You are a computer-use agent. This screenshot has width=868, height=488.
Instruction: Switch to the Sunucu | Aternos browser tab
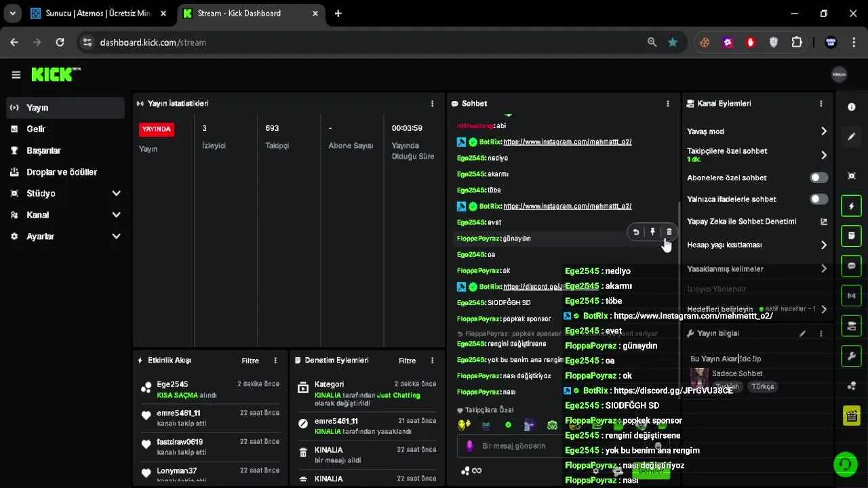click(x=98, y=14)
